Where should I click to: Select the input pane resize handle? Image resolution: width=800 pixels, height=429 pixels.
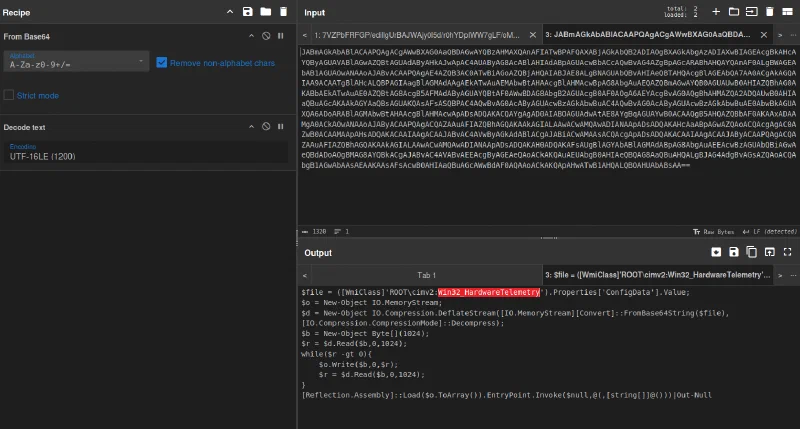point(549,238)
